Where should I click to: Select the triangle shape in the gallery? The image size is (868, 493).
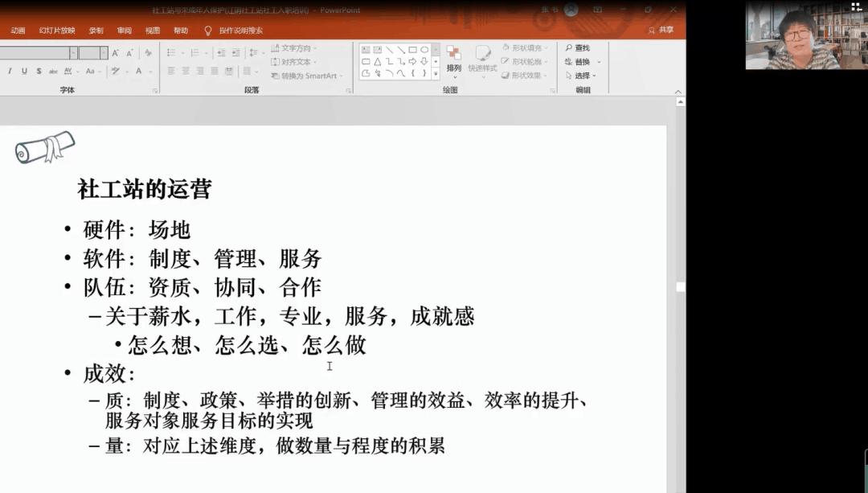click(x=378, y=61)
